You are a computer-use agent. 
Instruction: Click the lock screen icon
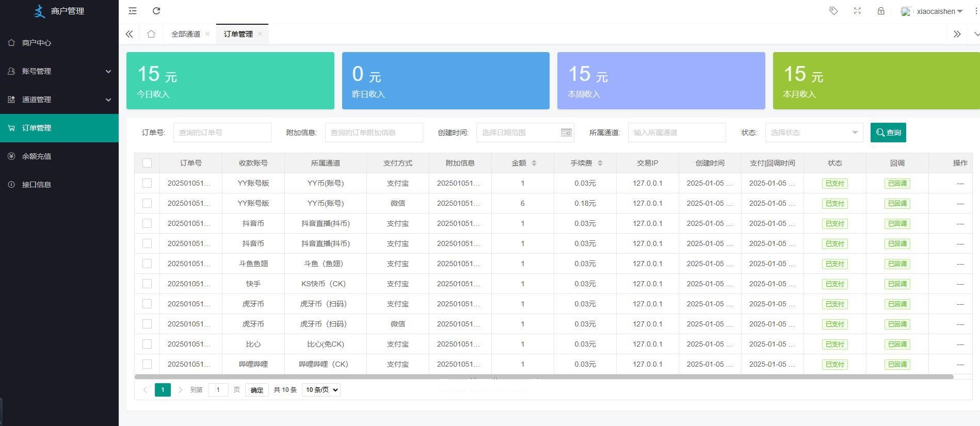881,11
